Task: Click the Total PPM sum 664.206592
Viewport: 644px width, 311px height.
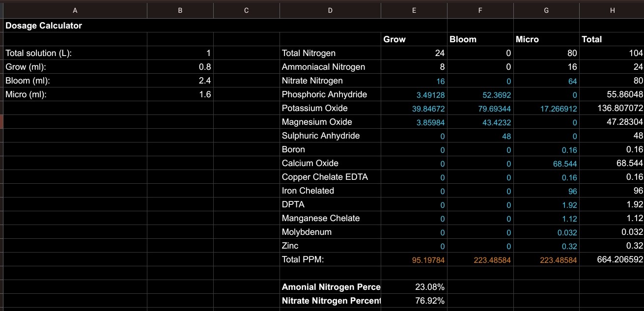Action: pos(612,259)
